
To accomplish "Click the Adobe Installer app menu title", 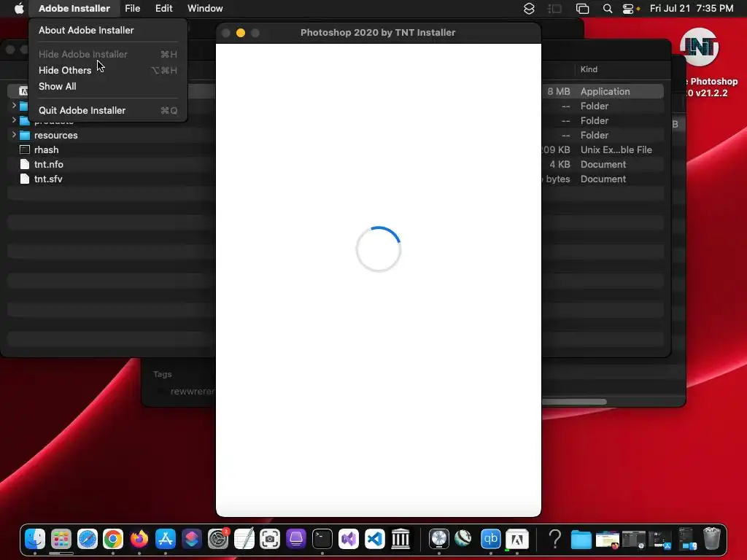I will click(74, 8).
